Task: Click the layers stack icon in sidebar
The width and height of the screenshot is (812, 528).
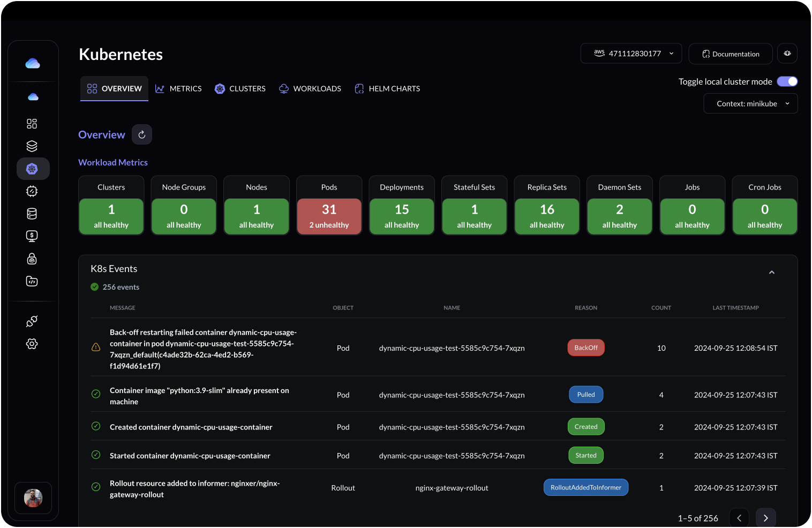Action: 32,146
